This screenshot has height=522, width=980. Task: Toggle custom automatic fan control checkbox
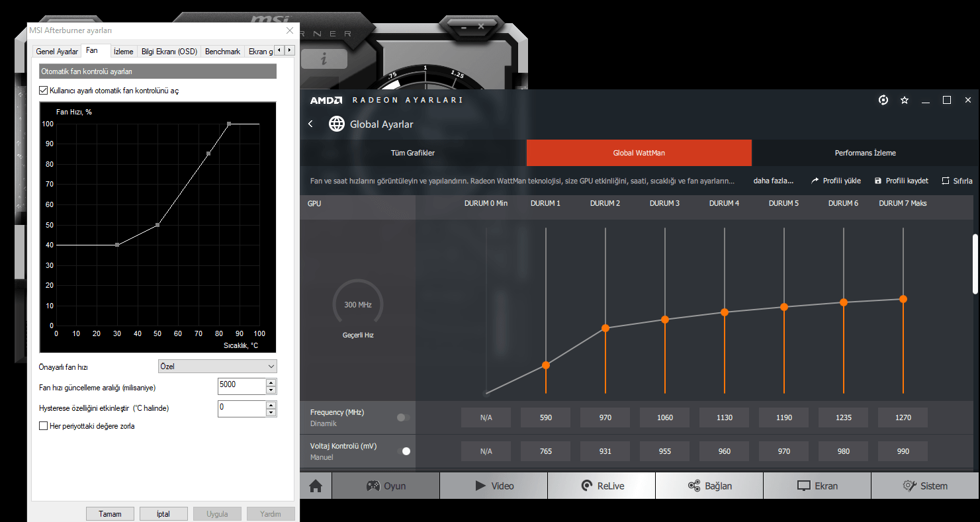pos(44,91)
